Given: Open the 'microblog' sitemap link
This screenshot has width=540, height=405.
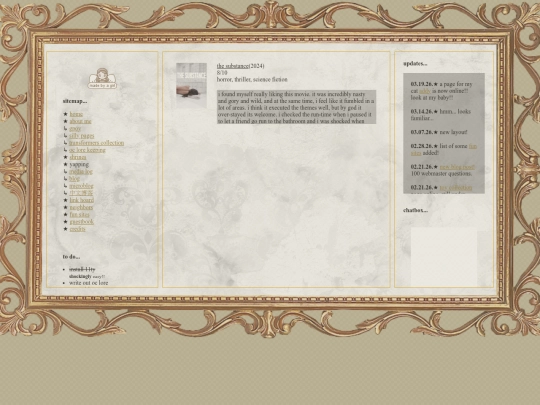Looking at the screenshot, I should pos(81,186).
